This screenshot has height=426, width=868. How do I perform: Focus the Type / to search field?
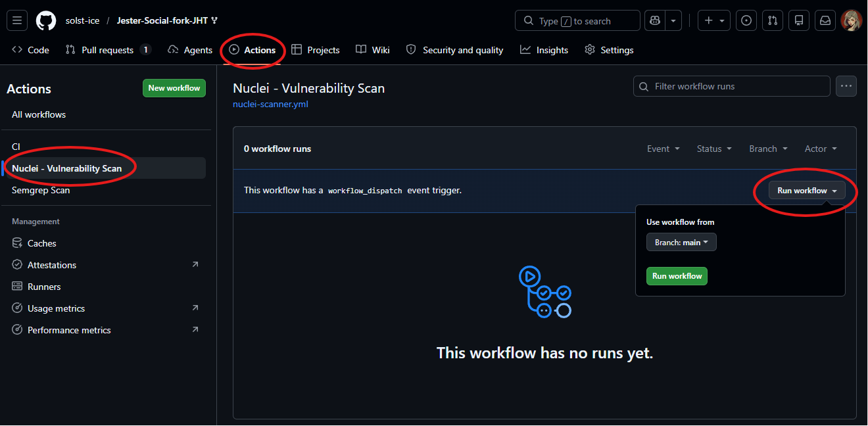point(577,20)
